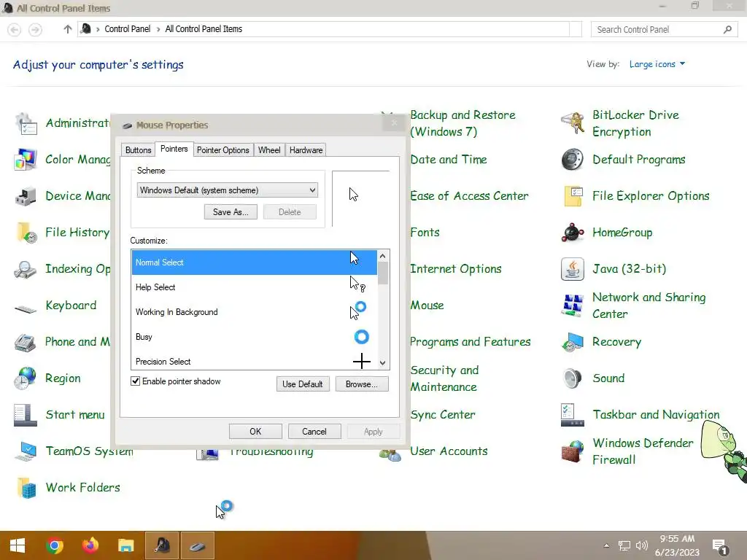Open the Recovery icon
This screenshot has height=560, width=747.
(x=572, y=342)
